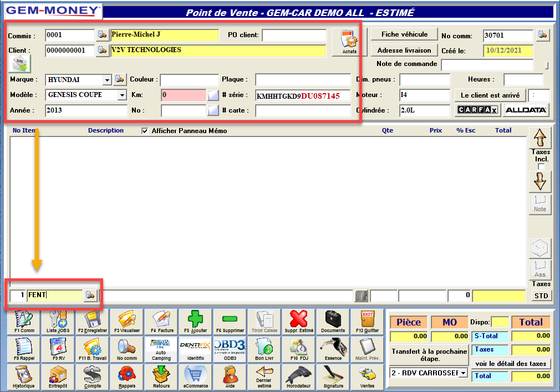Transfer with Transfert à la prochaine étape
Screen dimensions: 560x392
[429, 355]
